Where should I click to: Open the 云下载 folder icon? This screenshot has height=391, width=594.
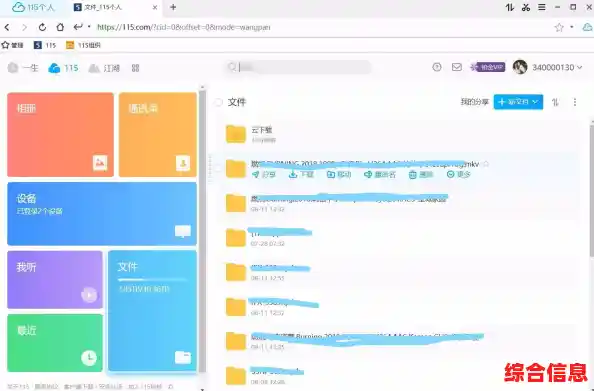click(x=236, y=134)
